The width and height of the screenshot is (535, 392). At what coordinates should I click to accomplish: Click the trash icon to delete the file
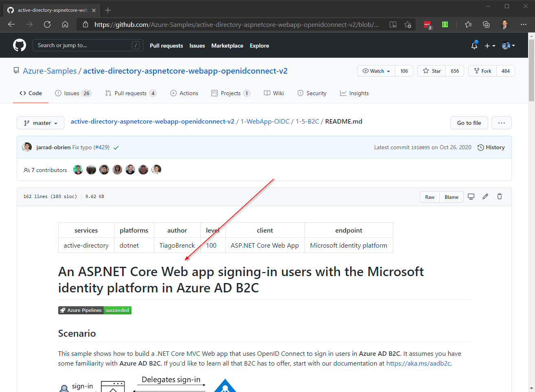[499, 196]
